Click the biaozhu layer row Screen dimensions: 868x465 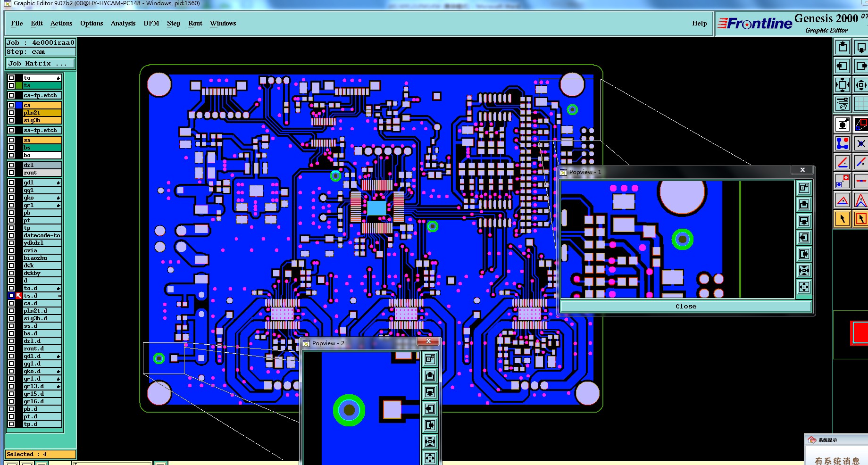pyautogui.click(x=42, y=258)
